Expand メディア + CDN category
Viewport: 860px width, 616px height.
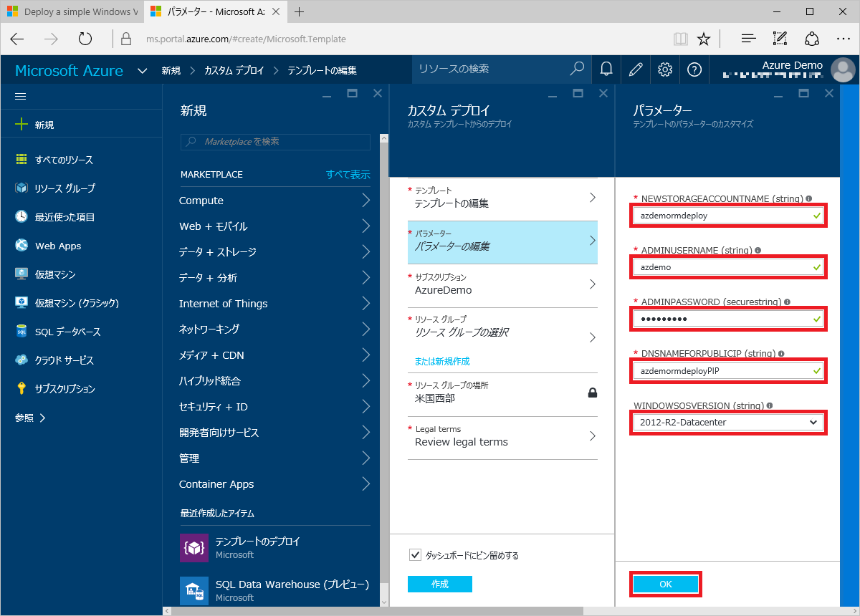pyautogui.click(x=274, y=355)
